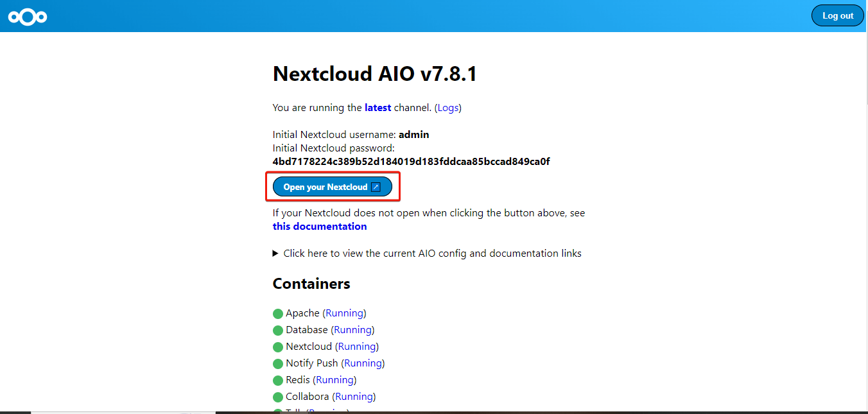Click the green status indicator next to Database
Viewport: 868px width, 414px height.
pos(277,330)
